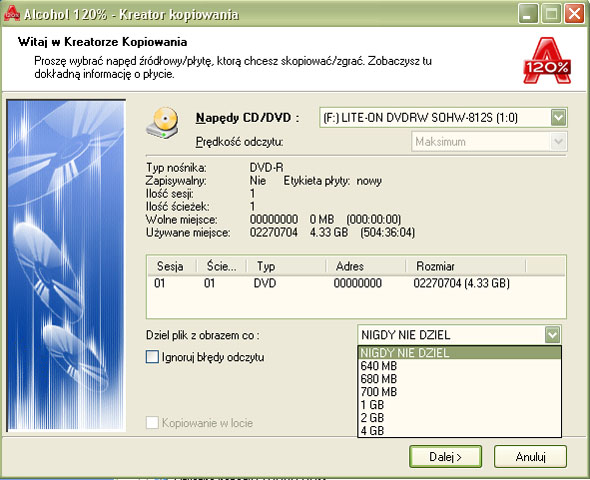Choose 640 MB split size

(459, 366)
